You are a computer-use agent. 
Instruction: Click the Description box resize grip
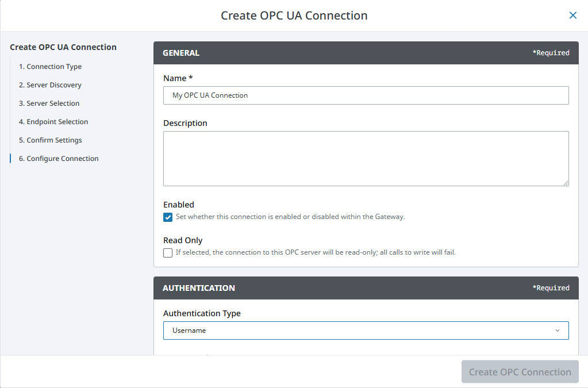[566, 183]
